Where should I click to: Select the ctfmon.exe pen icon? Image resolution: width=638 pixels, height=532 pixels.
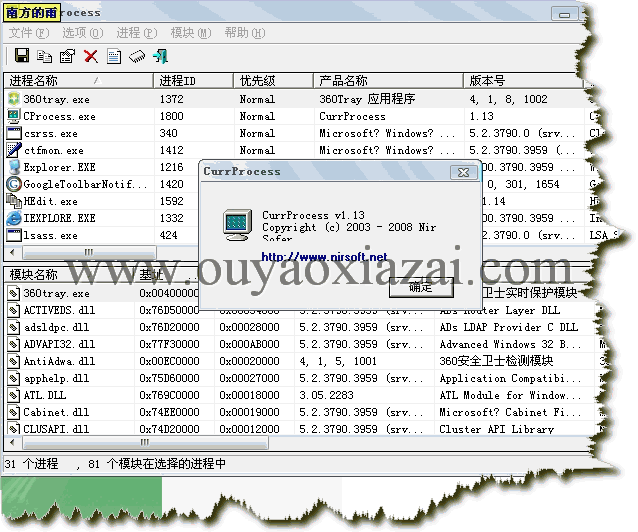pos(14,150)
